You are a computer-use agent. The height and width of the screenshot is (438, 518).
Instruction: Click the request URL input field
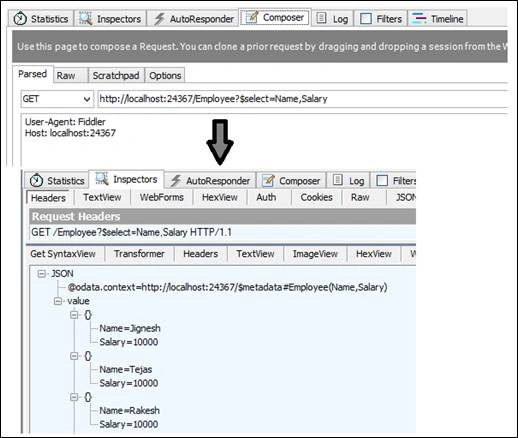click(303, 99)
